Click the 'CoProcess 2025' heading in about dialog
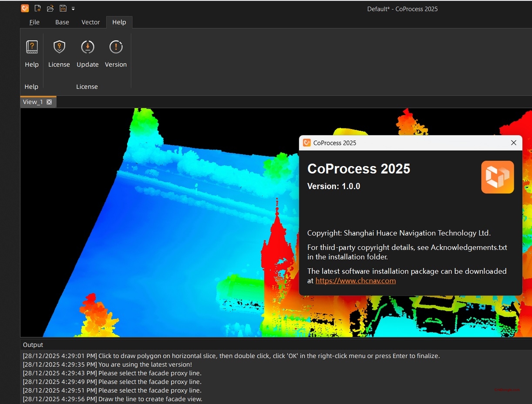This screenshot has width=532, height=404. click(359, 169)
